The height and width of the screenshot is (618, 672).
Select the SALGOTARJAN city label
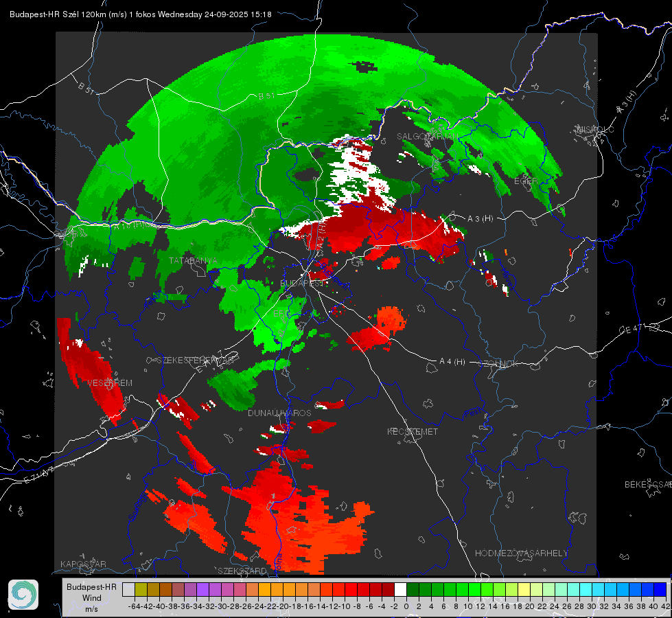click(x=427, y=137)
